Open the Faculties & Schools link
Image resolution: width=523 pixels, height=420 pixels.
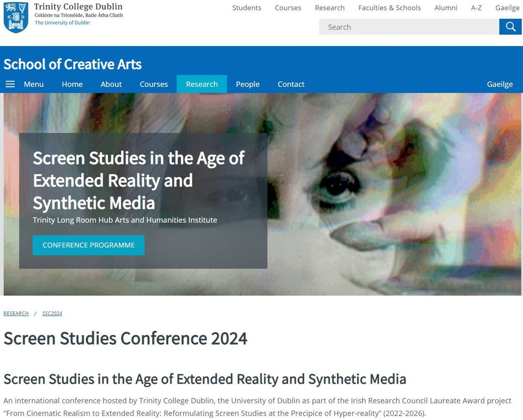pyautogui.click(x=389, y=8)
